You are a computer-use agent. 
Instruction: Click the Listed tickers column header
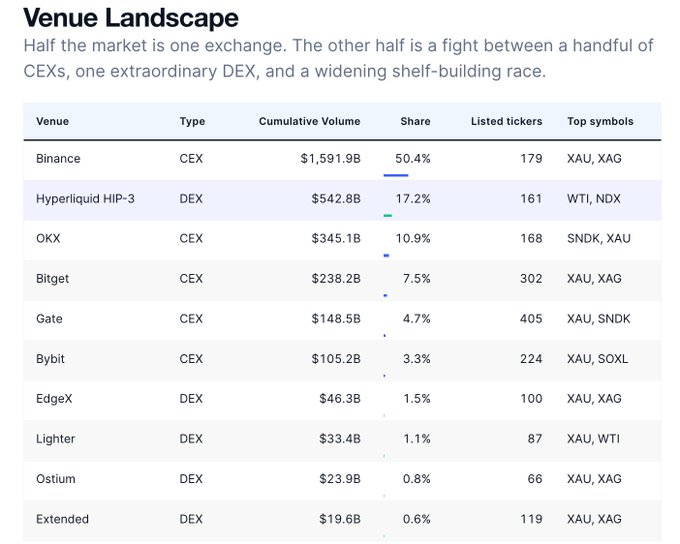(507, 121)
